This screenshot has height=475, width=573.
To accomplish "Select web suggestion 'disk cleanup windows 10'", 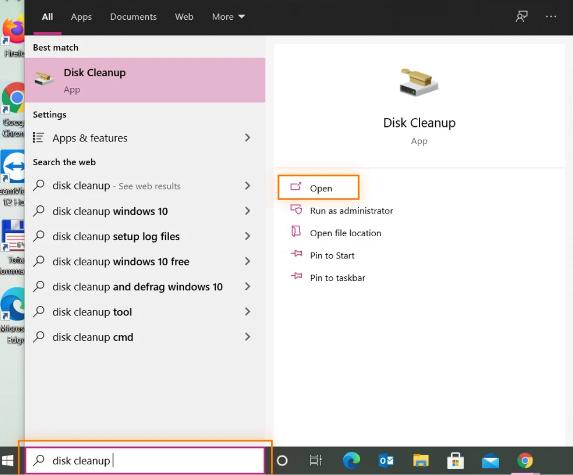I will tap(145, 211).
